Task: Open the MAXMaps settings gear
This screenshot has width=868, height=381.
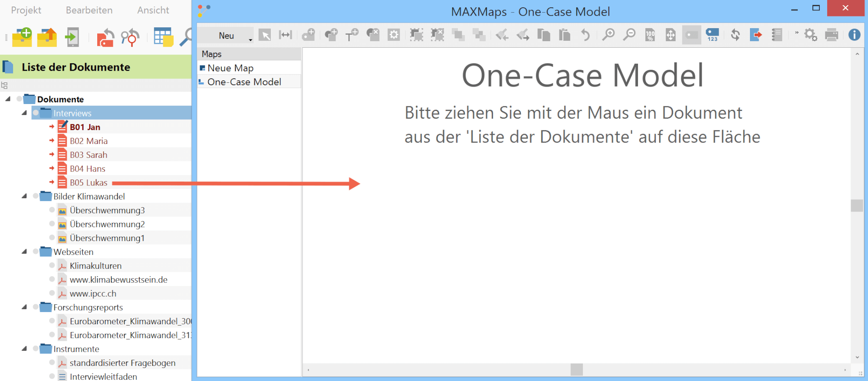Action: [810, 35]
